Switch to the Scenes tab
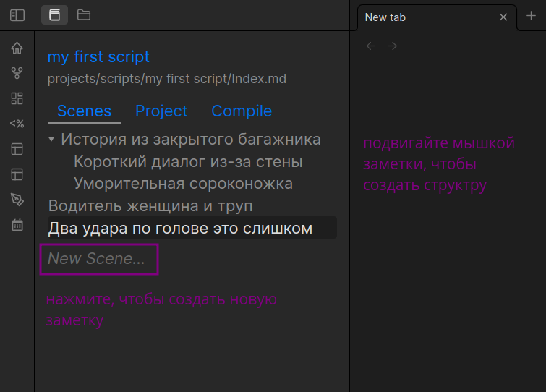Screen dimensions: 546x392 (85, 111)
